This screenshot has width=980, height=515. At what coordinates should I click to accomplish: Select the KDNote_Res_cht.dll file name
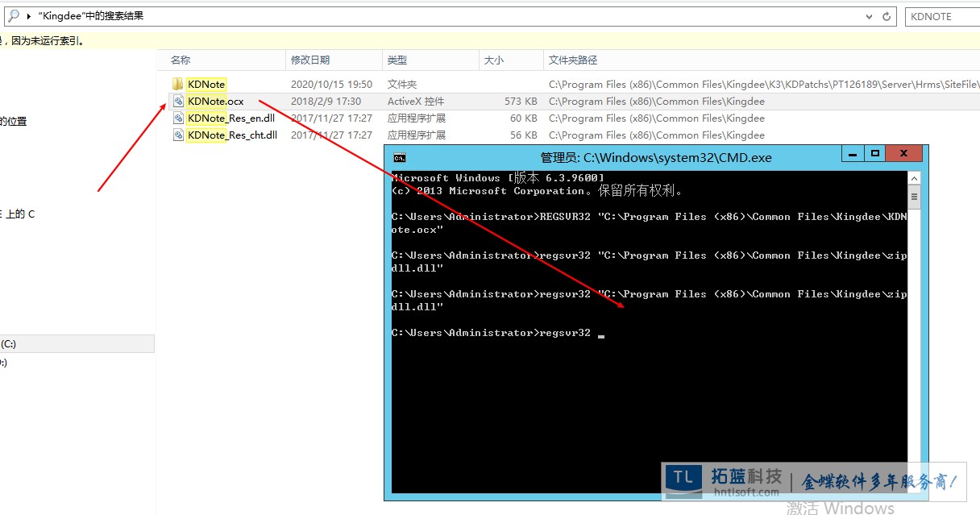(232, 135)
